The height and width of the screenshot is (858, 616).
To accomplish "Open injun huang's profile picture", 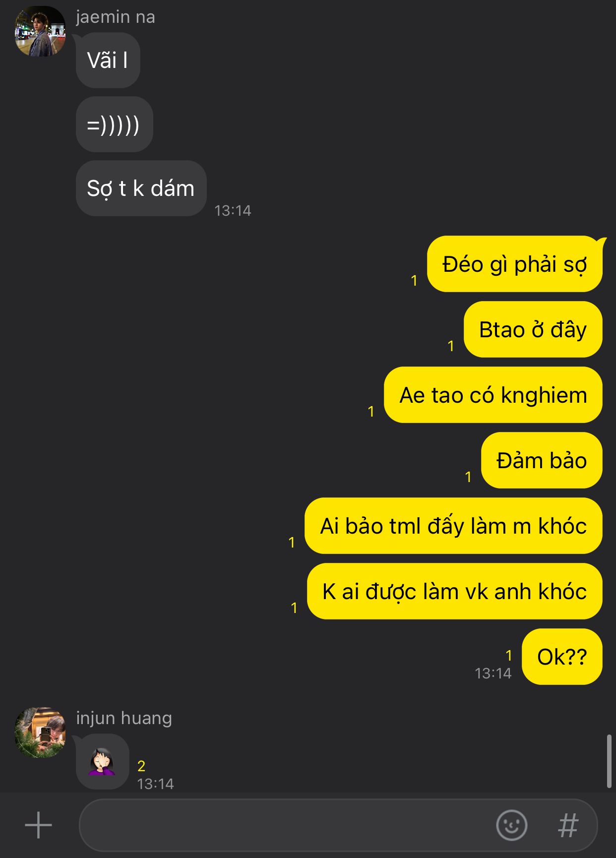I will [40, 733].
